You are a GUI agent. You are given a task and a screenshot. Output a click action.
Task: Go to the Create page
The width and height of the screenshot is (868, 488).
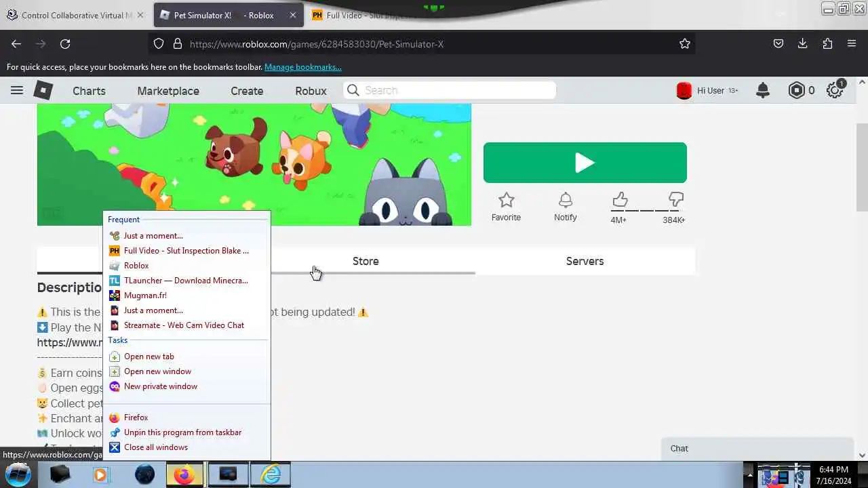tap(247, 91)
